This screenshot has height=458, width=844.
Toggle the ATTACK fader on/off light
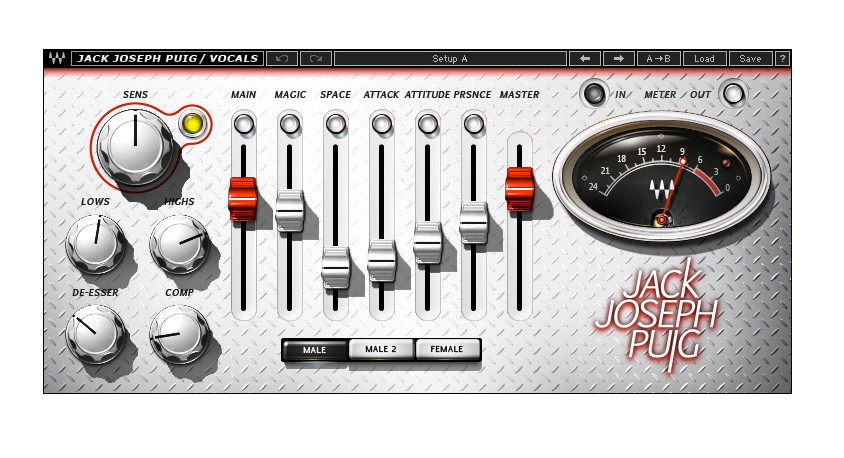382,124
